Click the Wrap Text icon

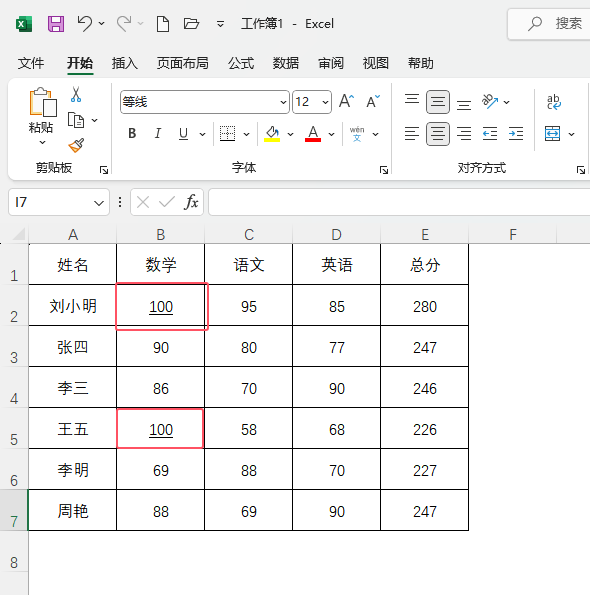point(554,102)
